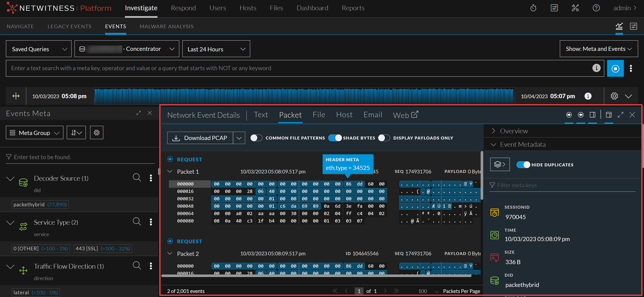Screen dimensions: 644x297
Task: Open Service Type three-dot menu
Action: pos(151,222)
